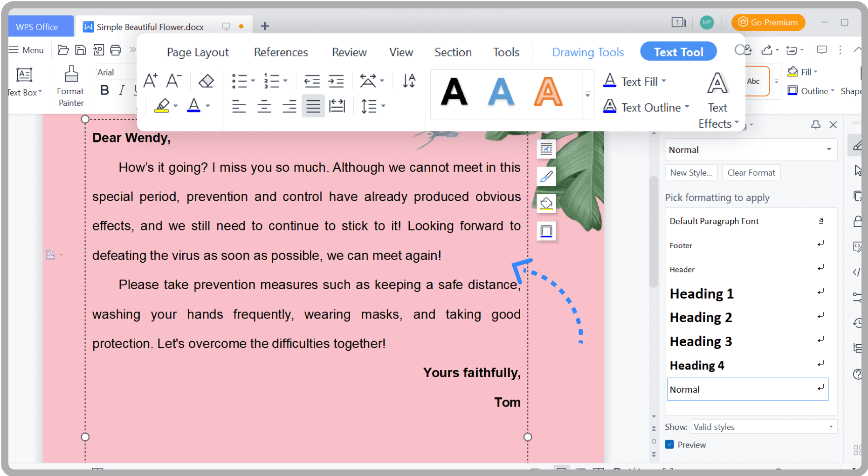
Task: Click the sort text icon in the ribbon
Action: point(408,80)
